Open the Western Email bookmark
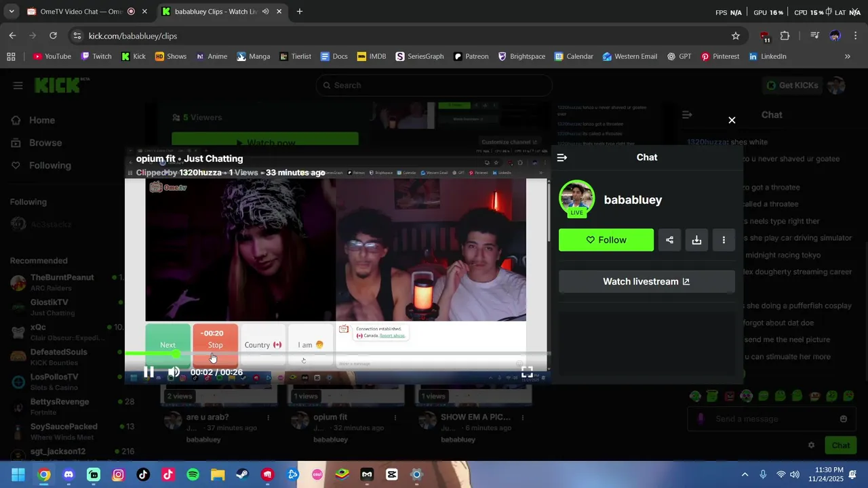This screenshot has height=488, width=868. tap(630, 57)
